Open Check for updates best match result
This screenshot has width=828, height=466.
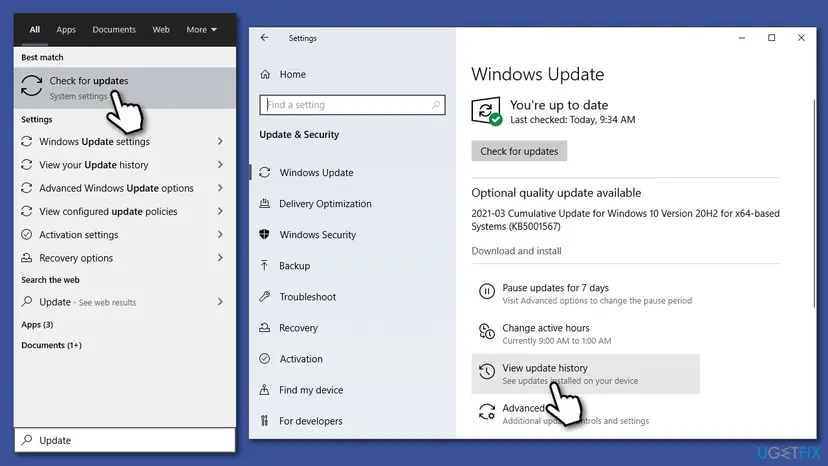tap(125, 88)
